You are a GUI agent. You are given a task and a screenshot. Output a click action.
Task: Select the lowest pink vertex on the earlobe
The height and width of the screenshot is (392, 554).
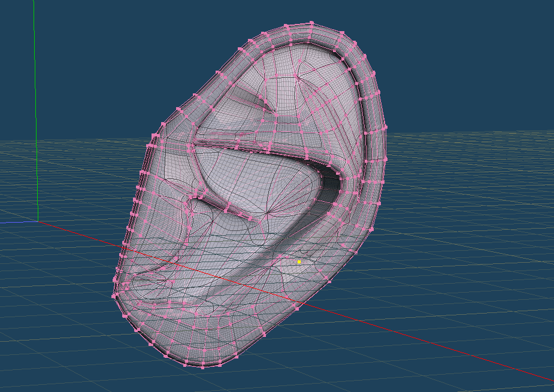[202, 367]
